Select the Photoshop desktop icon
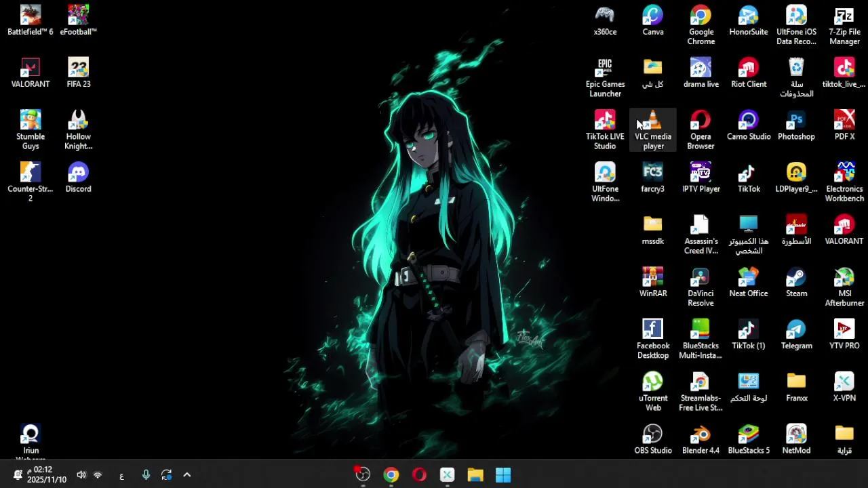868x488 pixels. pos(797,125)
